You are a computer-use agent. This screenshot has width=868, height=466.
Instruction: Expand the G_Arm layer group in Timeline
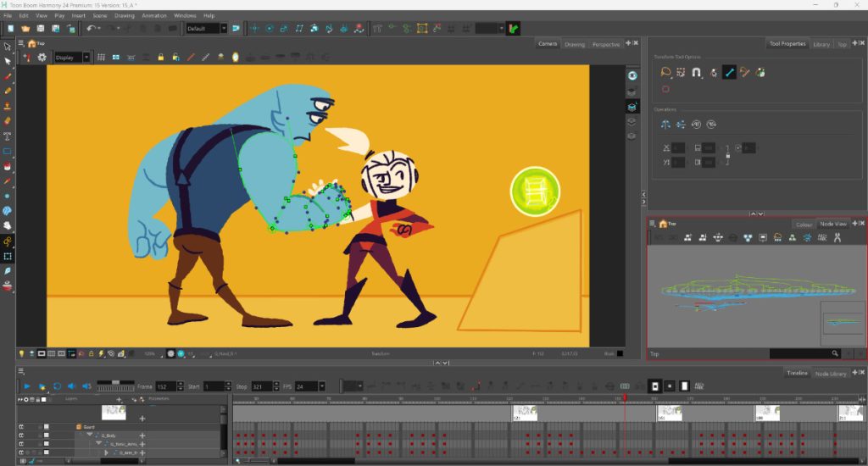[x=106, y=452]
